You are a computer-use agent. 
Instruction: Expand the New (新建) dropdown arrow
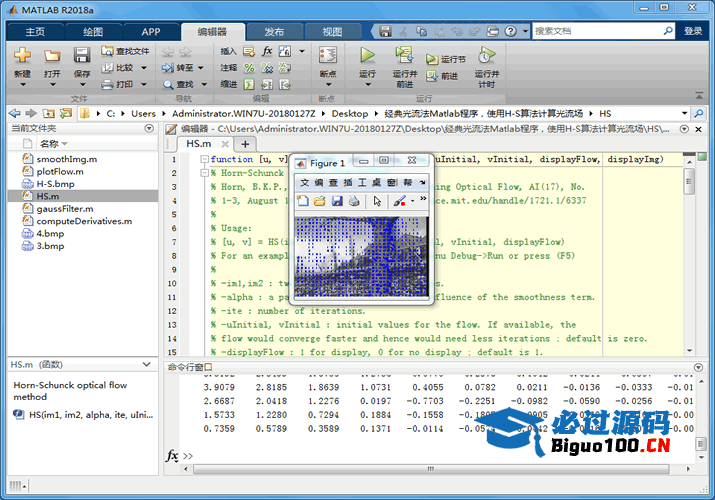(x=22, y=85)
